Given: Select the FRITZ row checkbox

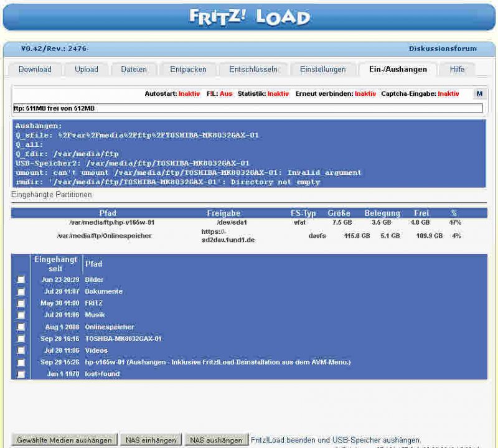Looking at the screenshot, I should [x=21, y=303].
